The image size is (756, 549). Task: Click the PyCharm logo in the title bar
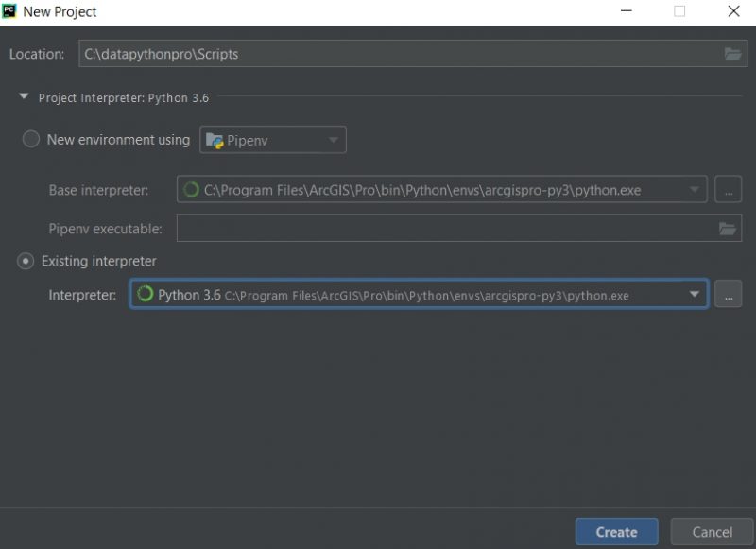(13, 12)
